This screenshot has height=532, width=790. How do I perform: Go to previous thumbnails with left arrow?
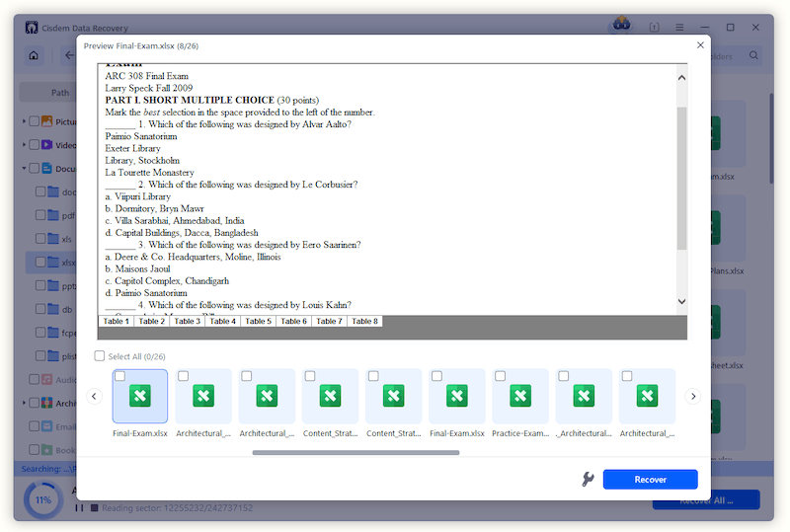[x=94, y=397]
